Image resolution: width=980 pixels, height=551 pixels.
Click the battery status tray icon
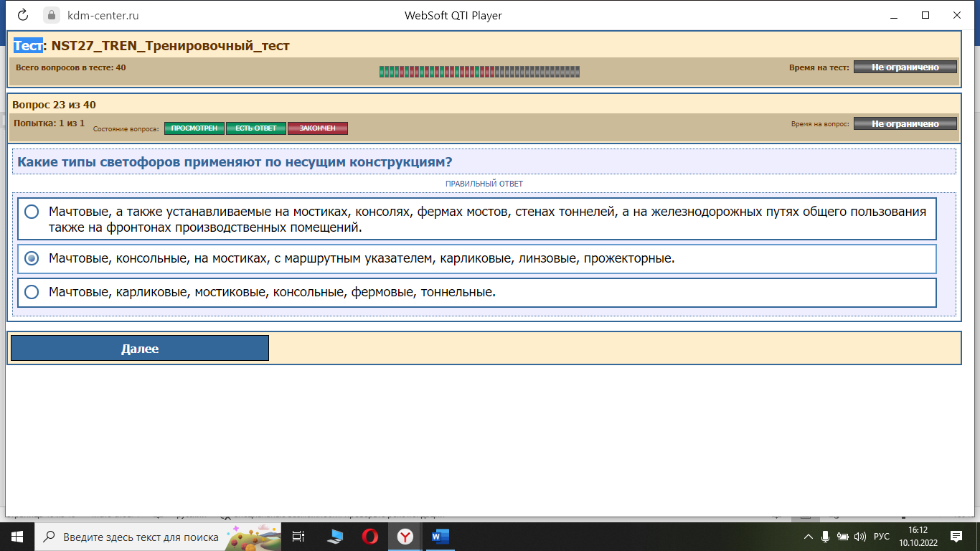click(843, 536)
